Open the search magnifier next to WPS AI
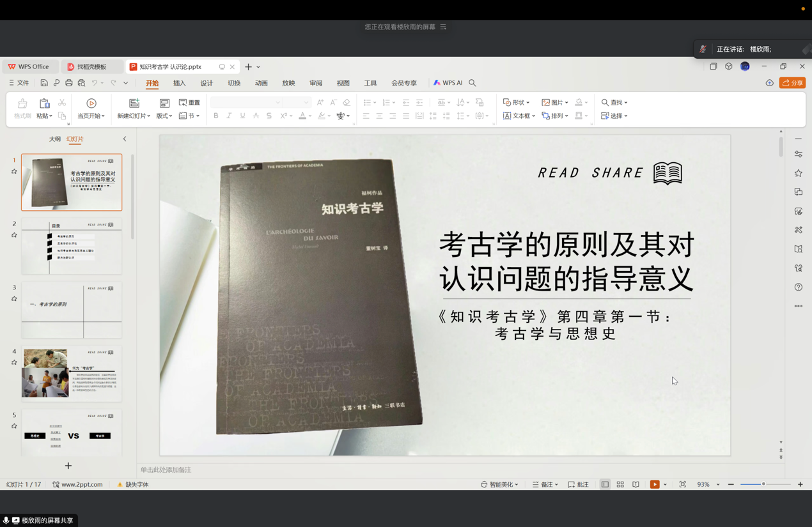This screenshot has width=812, height=527. coord(472,83)
